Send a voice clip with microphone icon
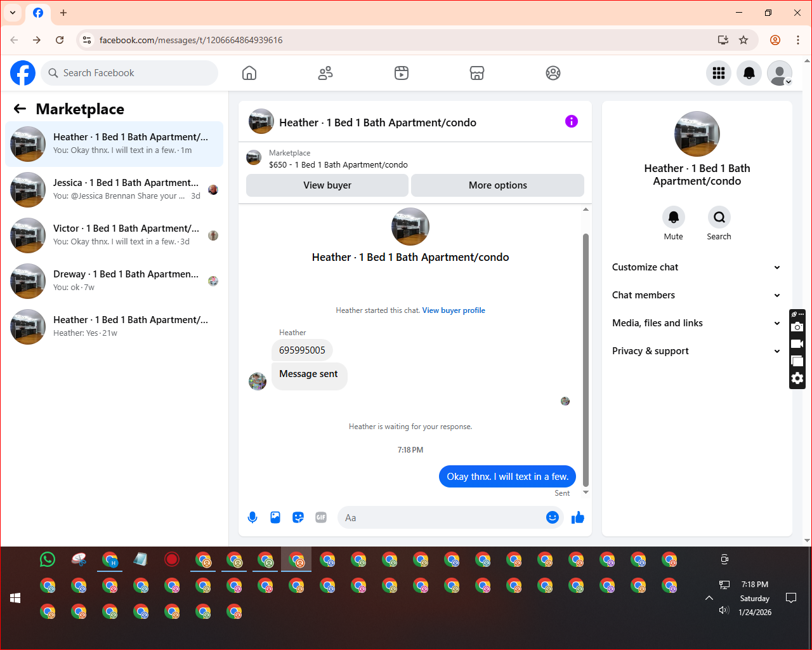812x650 pixels. [x=252, y=517]
